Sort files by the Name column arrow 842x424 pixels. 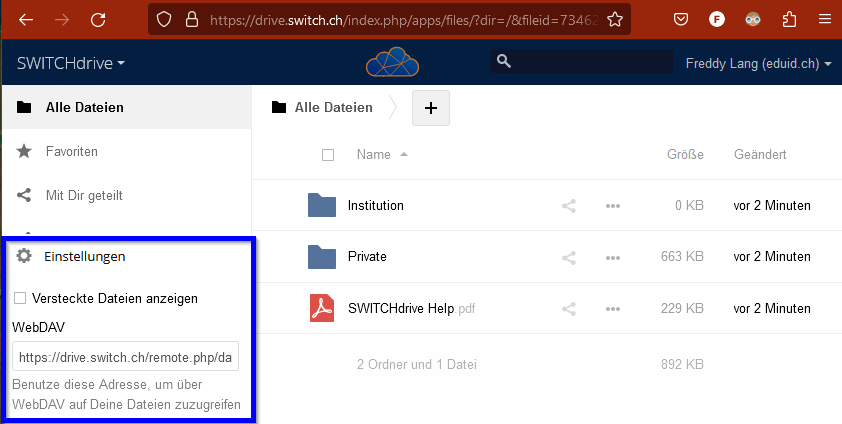(404, 155)
